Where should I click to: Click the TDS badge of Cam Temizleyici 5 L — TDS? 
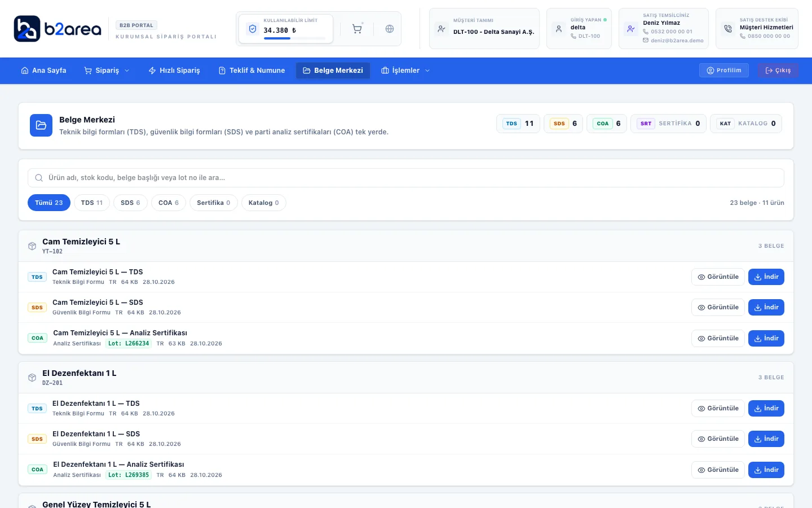pos(37,277)
